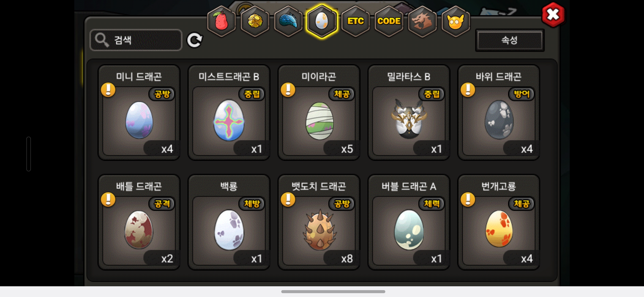Select the gold nugget category tab
644x297 pixels.
click(x=255, y=21)
